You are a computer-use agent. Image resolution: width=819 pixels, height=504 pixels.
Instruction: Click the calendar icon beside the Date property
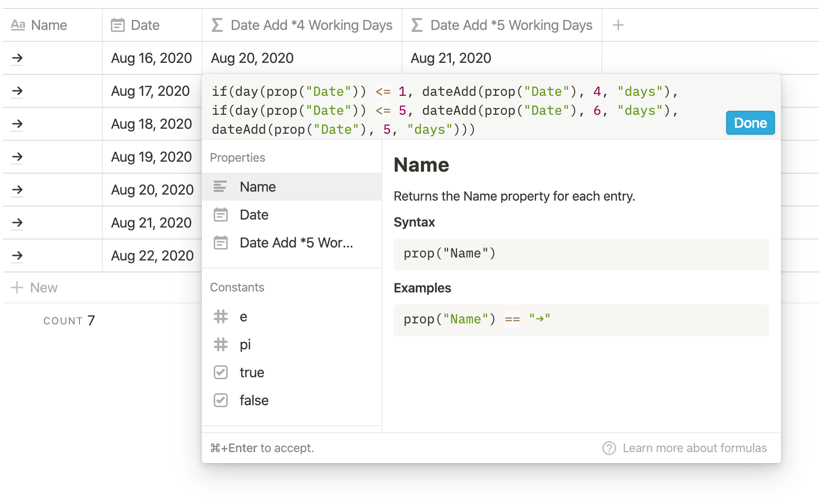tap(220, 215)
